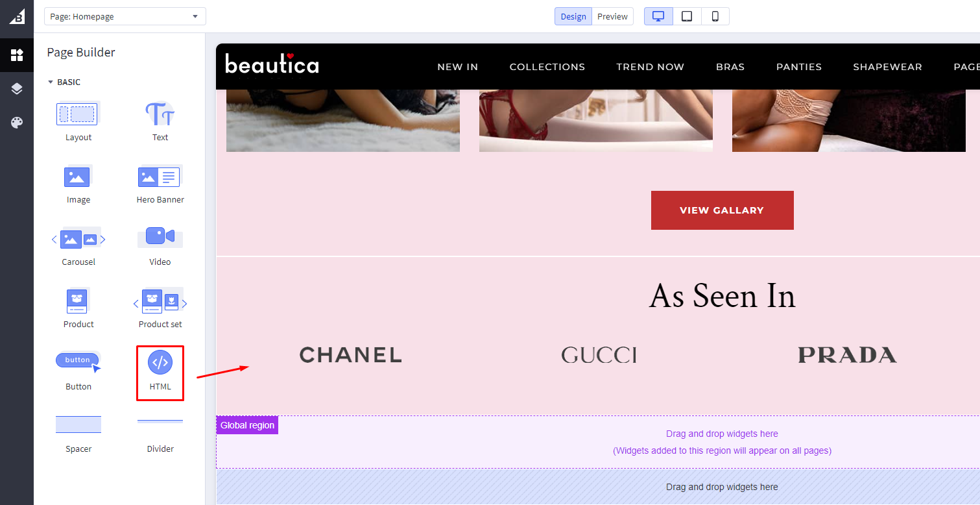This screenshot has height=505, width=980.
Task: Click the VIEW GALLARY button
Action: pos(722,210)
